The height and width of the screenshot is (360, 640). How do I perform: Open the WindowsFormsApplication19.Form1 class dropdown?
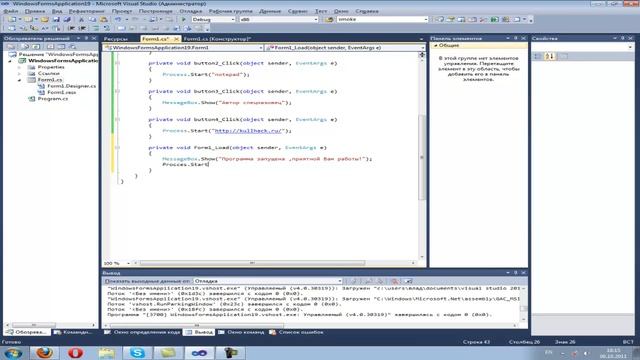[x=260, y=48]
